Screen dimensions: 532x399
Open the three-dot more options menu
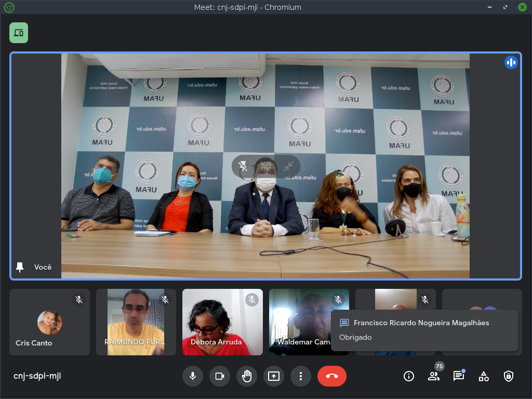click(x=301, y=376)
